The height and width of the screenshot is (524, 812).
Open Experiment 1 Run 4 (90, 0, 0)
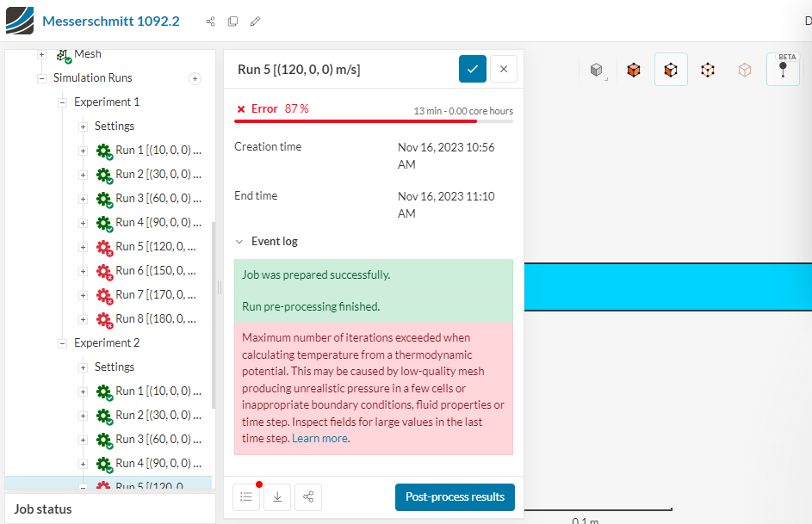(158, 223)
